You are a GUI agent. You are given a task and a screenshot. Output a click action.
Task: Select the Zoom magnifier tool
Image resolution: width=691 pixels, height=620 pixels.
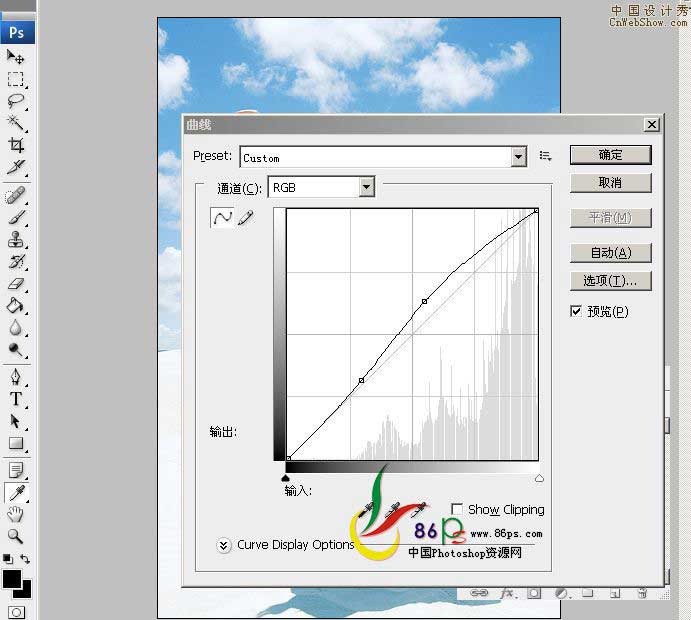[16, 536]
